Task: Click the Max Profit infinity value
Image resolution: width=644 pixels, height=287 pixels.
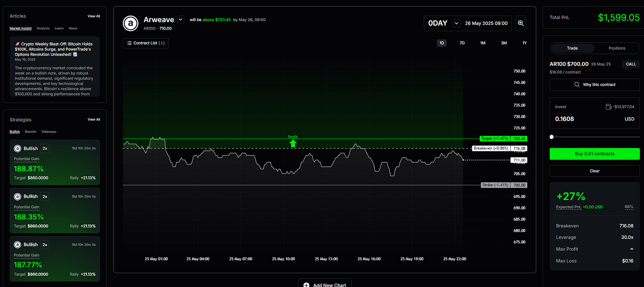Action: tap(632, 249)
